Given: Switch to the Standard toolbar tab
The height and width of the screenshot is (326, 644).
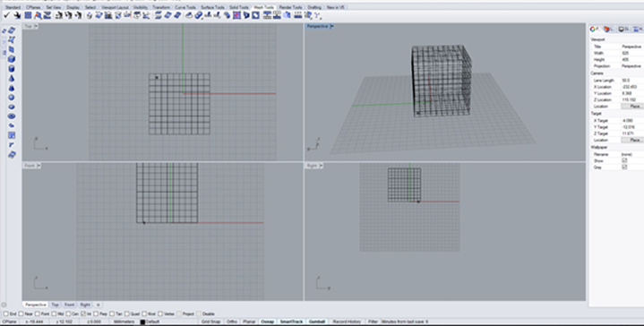Looking at the screenshot, I should [x=13, y=7].
